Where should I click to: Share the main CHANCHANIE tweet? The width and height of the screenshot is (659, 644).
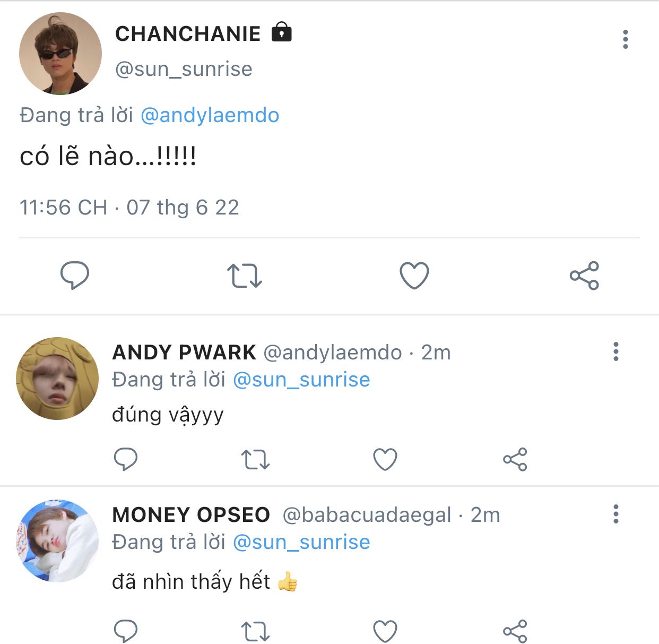point(584,276)
